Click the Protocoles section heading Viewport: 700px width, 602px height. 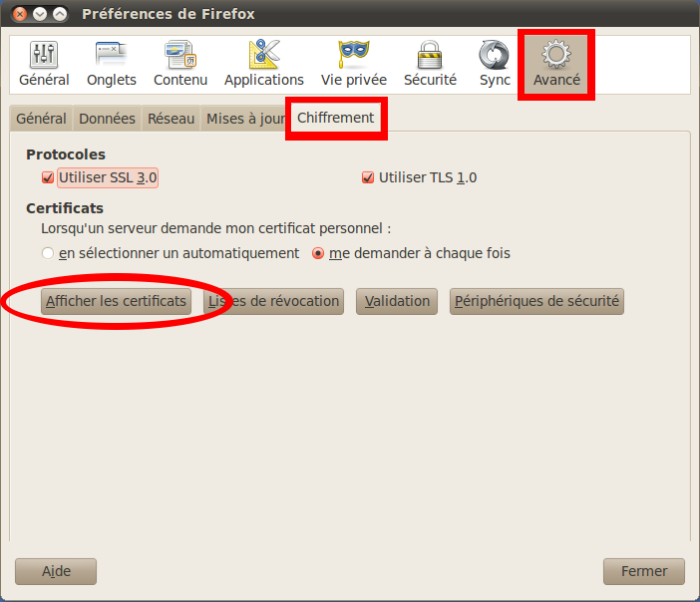click(66, 154)
